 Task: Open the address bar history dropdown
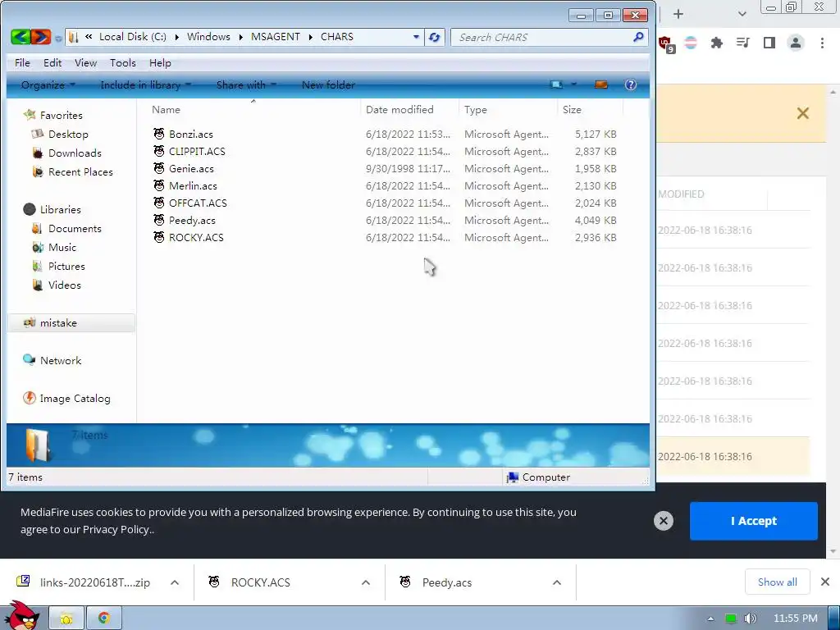coord(416,37)
